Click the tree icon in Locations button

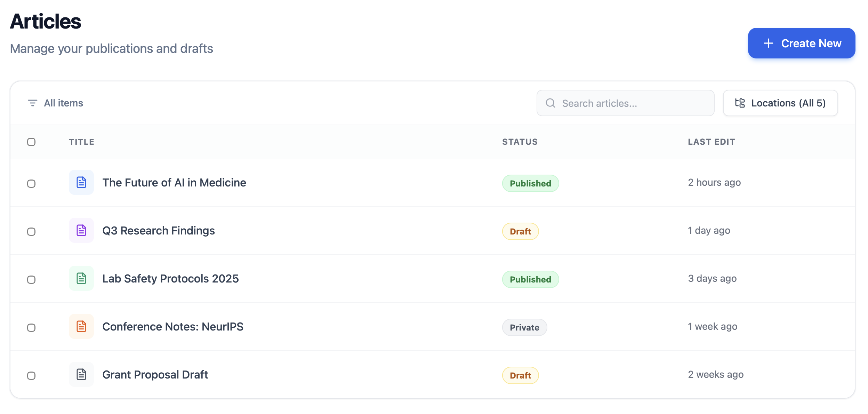(740, 103)
